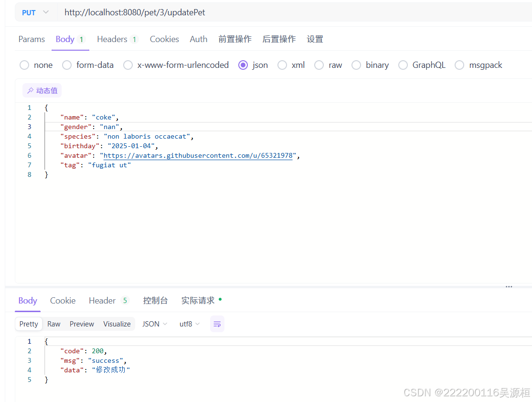Open the utf8 encoding dropdown
The image size is (532, 402).
coord(189,324)
